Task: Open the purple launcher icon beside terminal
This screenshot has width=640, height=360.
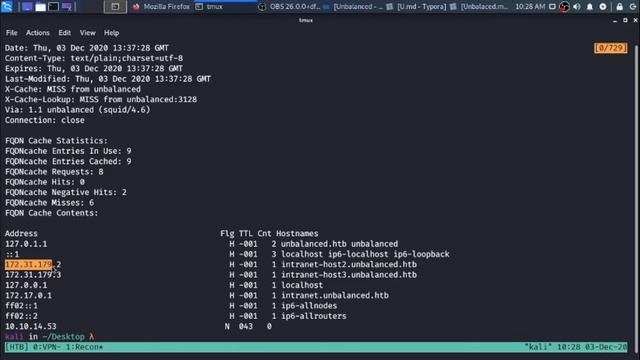Action: (x=67, y=7)
